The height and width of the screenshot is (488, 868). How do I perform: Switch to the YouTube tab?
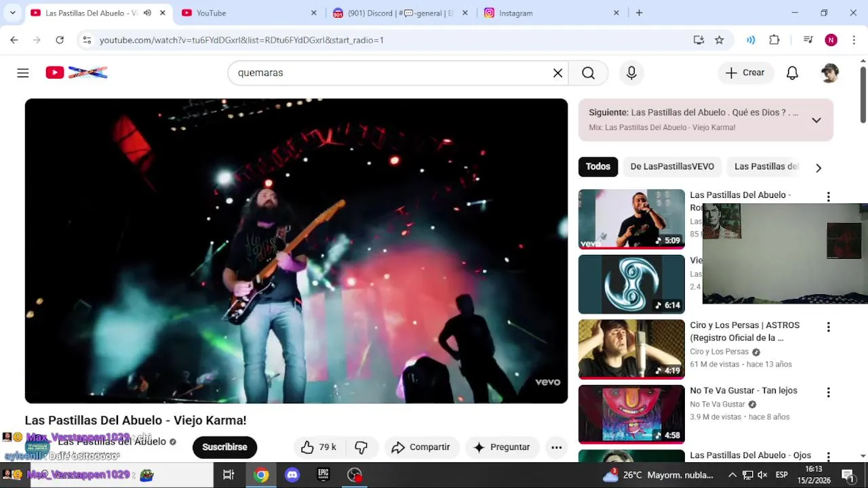coord(249,13)
